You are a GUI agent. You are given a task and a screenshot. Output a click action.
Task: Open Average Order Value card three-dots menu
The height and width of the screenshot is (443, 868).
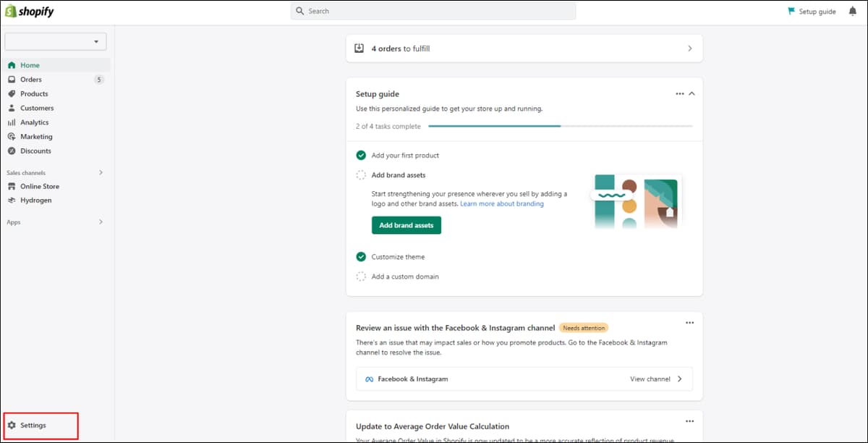pos(689,421)
